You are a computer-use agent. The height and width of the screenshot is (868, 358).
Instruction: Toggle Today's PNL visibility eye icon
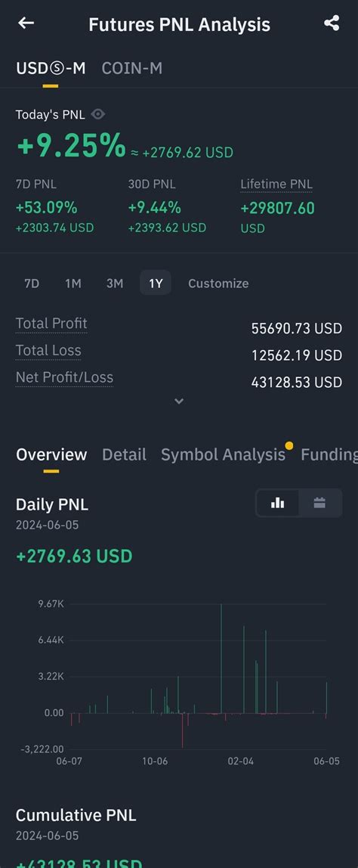coord(98,115)
